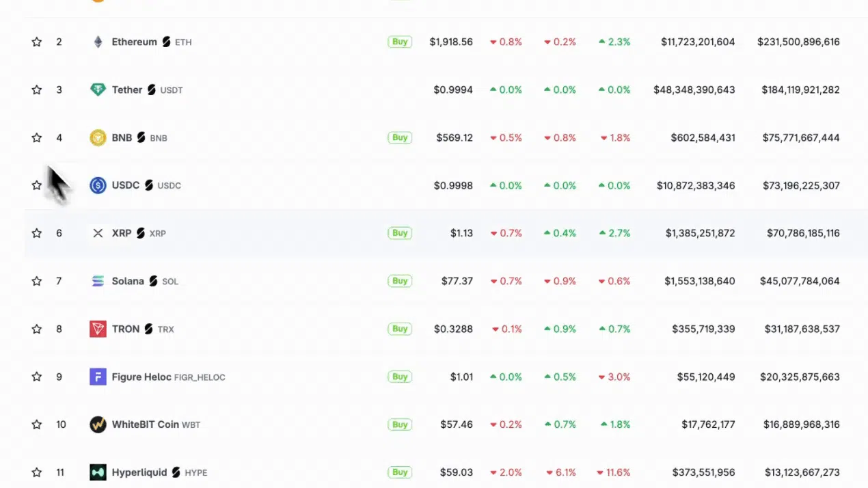
Task: Open the Hyperliquid coin page link
Action: click(x=139, y=472)
